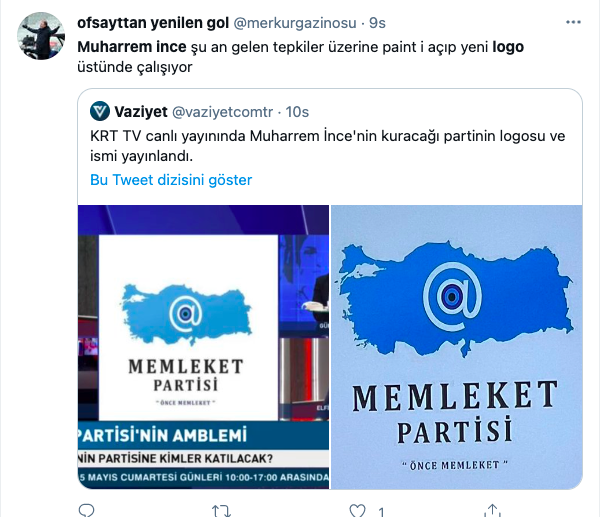606x517 pixels.
Task: Click the 10s quoted tweet timestamp
Action: [297, 112]
